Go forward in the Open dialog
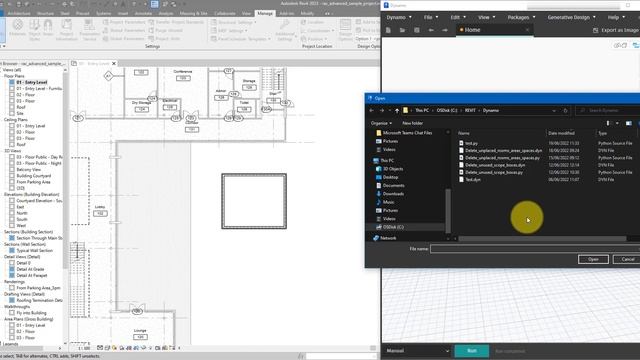The width and height of the screenshot is (640, 360). tap(382, 111)
